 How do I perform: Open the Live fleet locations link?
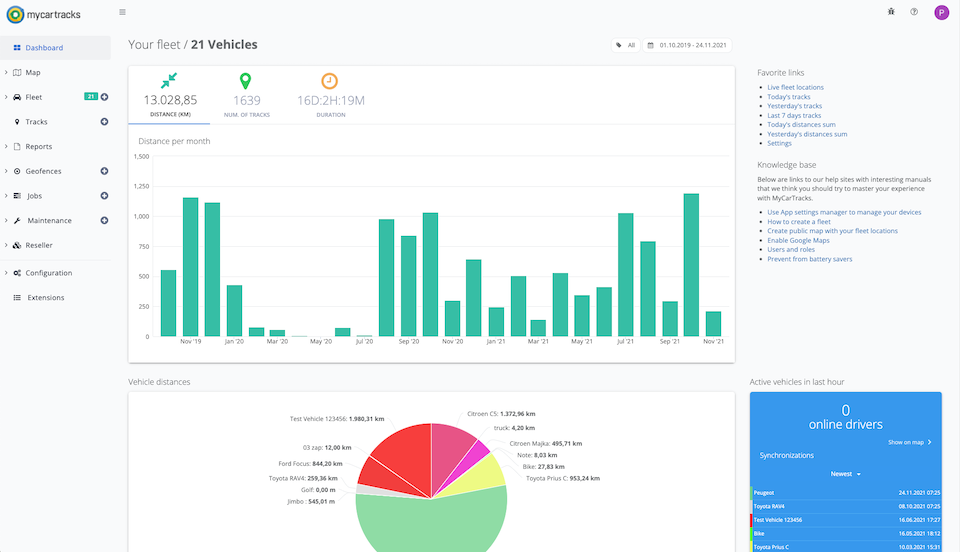click(795, 88)
